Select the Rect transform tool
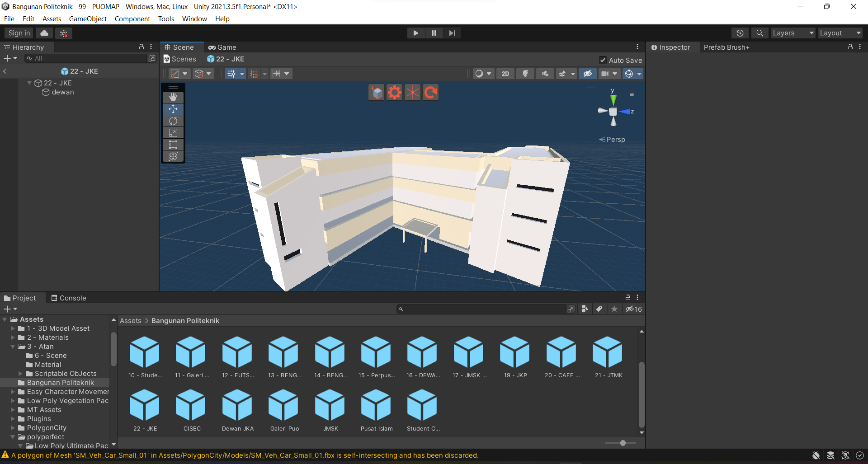Image resolution: width=868 pixels, height=464 pixels. [173, 145]
